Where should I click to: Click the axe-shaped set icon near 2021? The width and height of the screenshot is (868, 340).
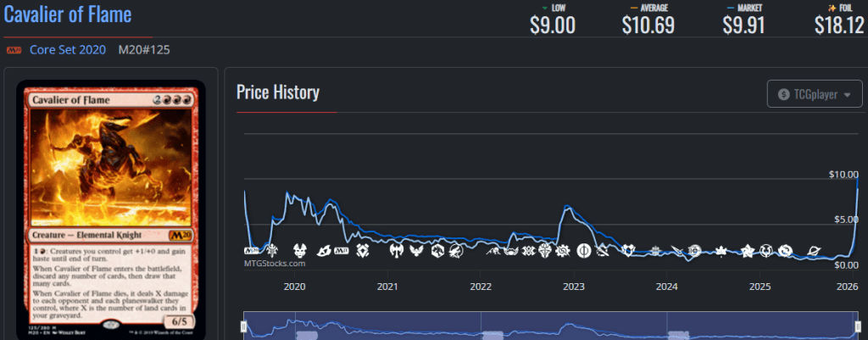click(396, 251)
